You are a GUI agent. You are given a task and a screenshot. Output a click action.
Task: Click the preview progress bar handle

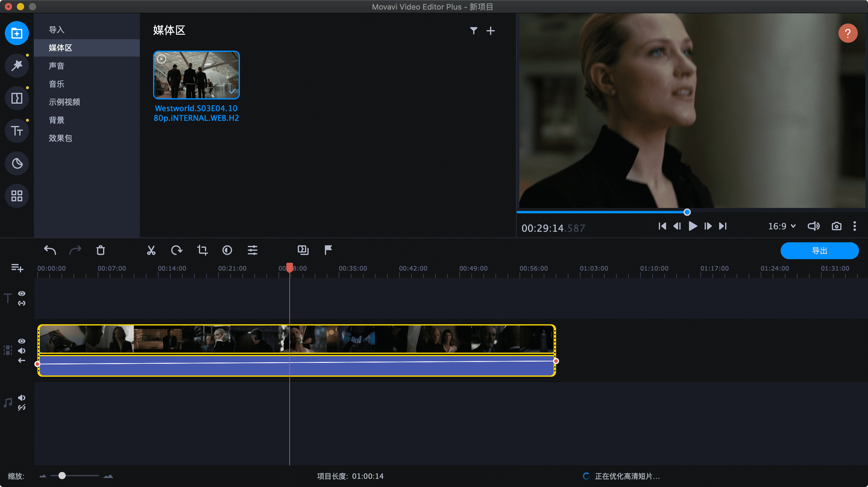tap(687, 212)
